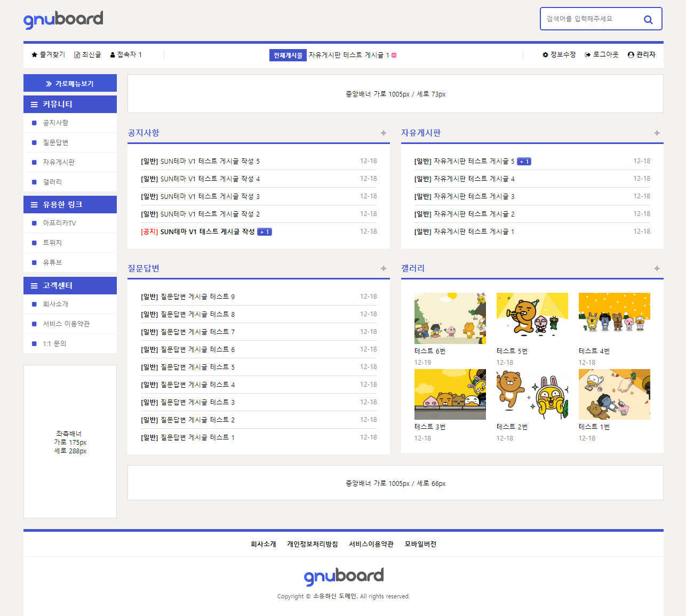Click plus icon beside 질문답변 heading
The image size is (686, 616).
(x=384, y=268)
